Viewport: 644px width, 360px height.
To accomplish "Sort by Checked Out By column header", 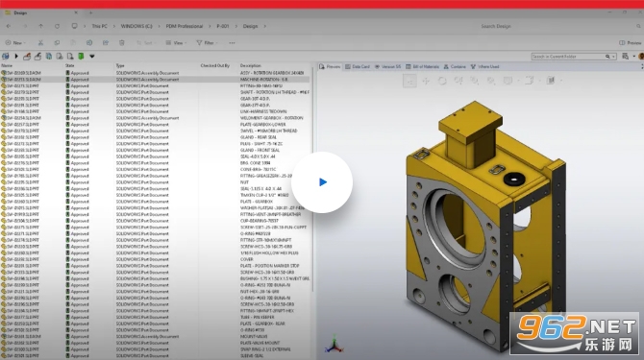I will (x=214, y=65).
